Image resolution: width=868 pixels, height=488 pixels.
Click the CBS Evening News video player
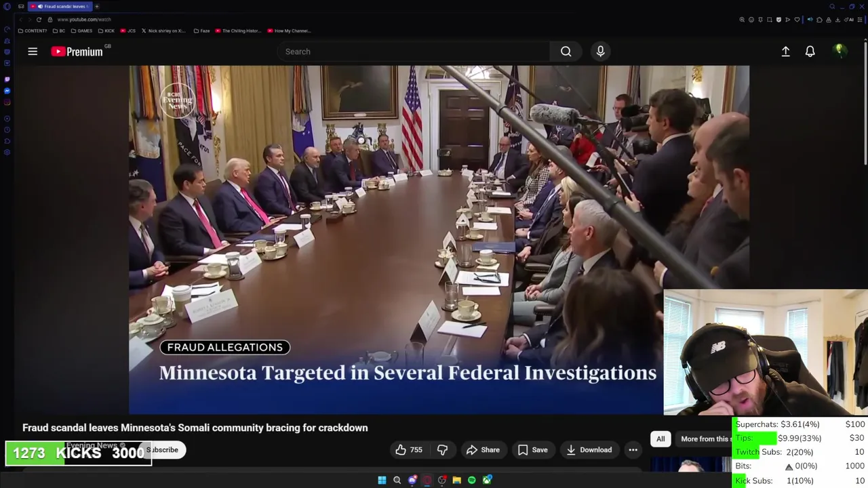439,239
